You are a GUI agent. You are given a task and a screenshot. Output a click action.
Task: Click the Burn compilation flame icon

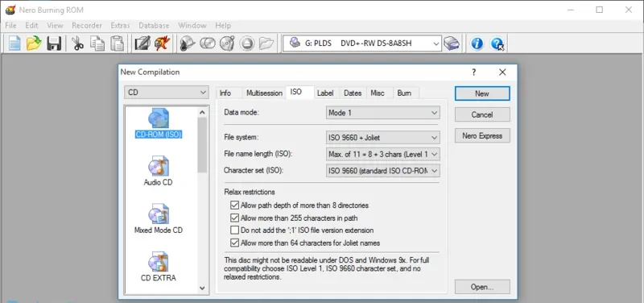coord(163,44)
